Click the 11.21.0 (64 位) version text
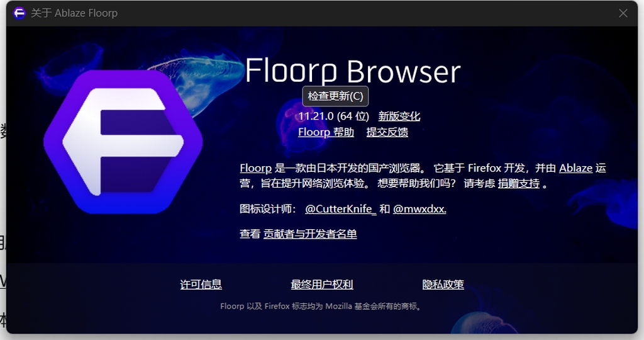This screenshot has width=644, height=340. click(x=333, y=116)
